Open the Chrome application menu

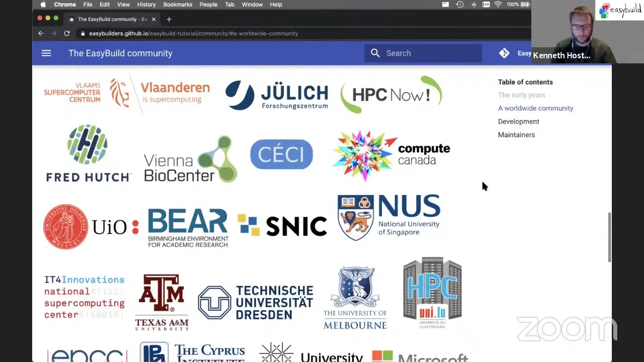[65, 5]
